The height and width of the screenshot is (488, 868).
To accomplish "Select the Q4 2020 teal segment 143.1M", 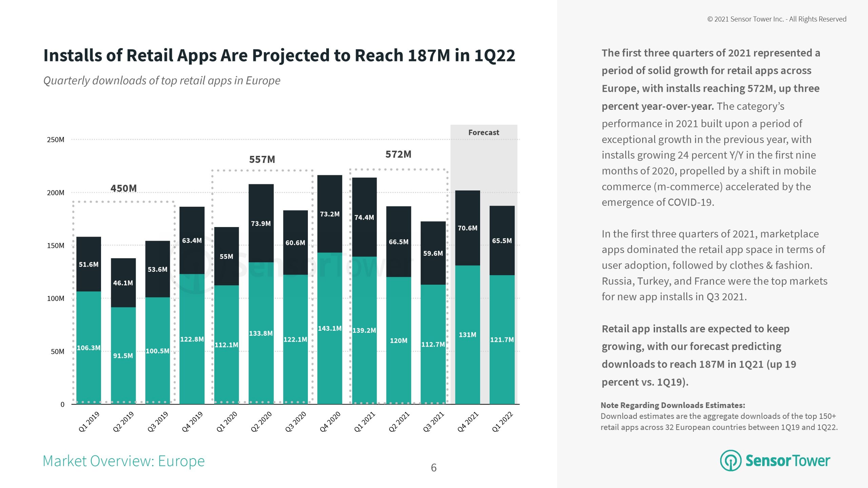I will (330, 328).
